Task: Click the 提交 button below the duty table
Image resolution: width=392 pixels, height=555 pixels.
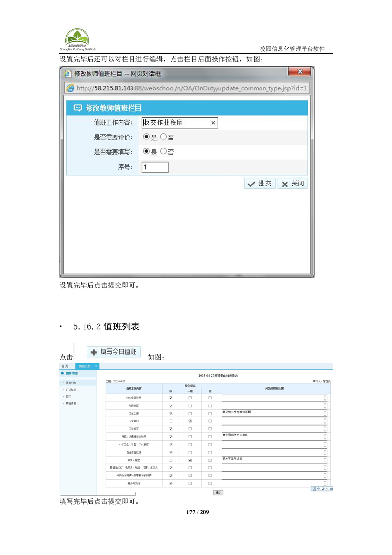Action: tap(218, 493)
